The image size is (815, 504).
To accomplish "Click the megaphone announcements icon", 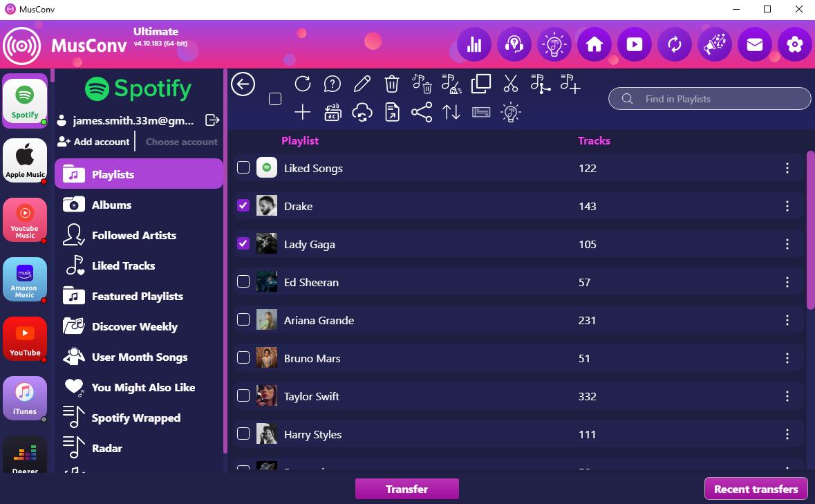I will click(x=715, y=45).
